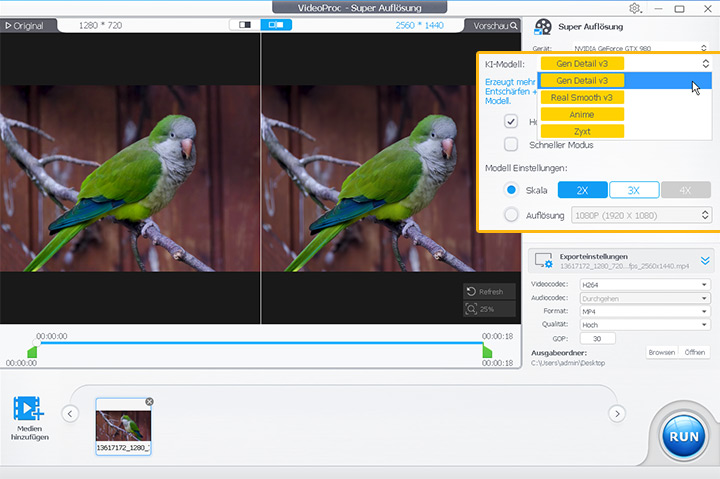Screen dimensions: 720x479
Task: Remove the clip using thumbnail X icon
Action: pyautogui.click(x=149, y=402)
